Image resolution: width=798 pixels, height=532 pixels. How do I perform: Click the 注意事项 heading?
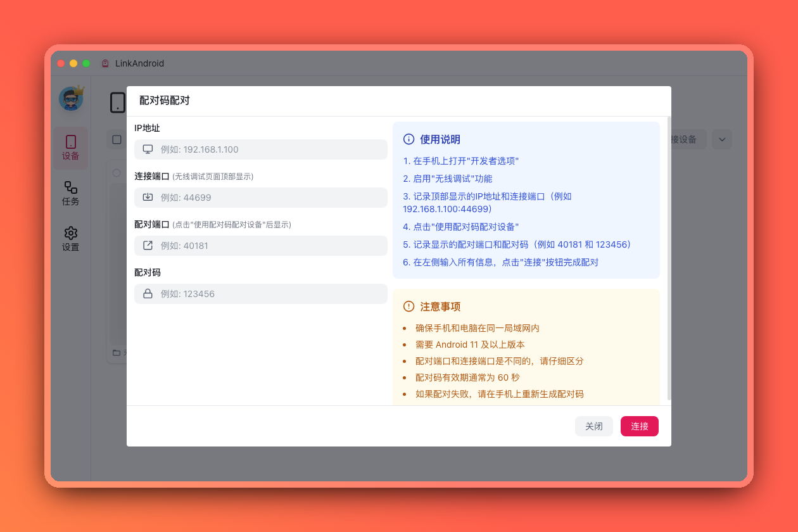point(440,307)
